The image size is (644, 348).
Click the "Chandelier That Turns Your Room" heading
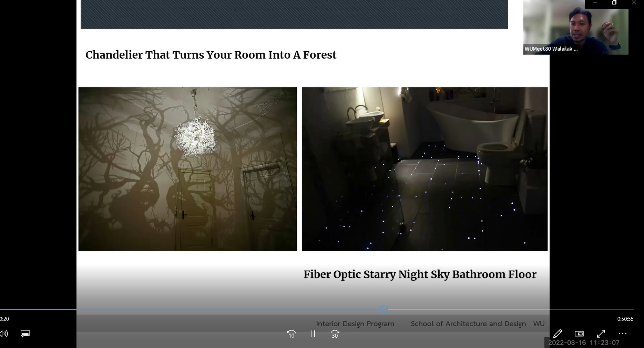pos(211,55)
